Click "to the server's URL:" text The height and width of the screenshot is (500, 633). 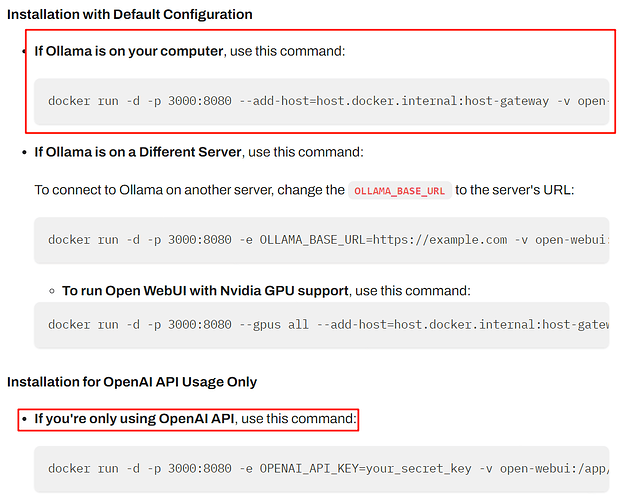point(514,190)
